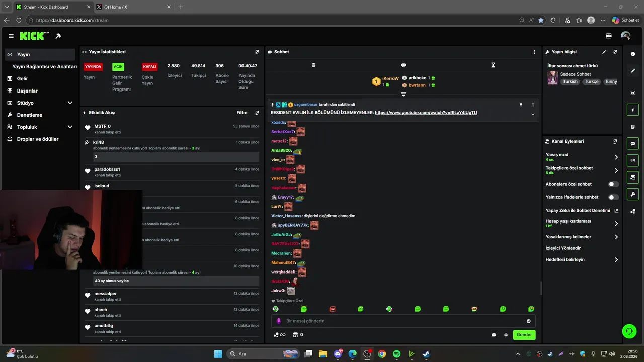Pop out the Etkinlik Akışı panel
Screen dimensions: 644x362
coord(257,113)
